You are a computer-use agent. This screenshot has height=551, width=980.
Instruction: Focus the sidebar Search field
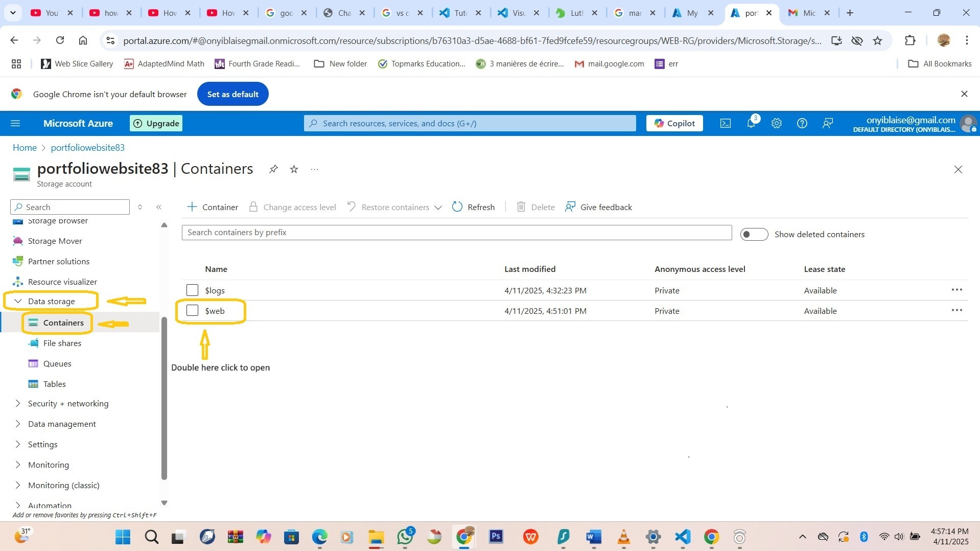[70, 207]
